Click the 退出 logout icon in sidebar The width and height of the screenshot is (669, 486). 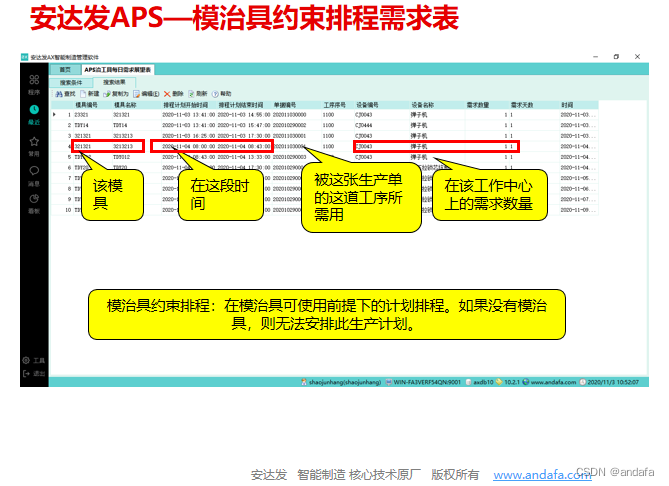click(x=26, y=373)
